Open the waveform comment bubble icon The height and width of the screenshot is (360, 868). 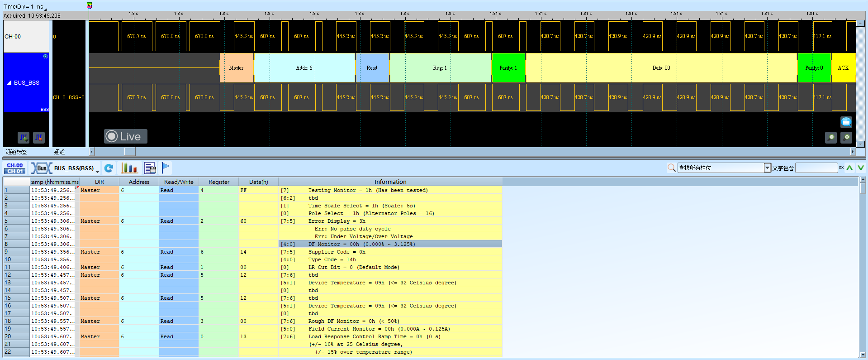846,122
